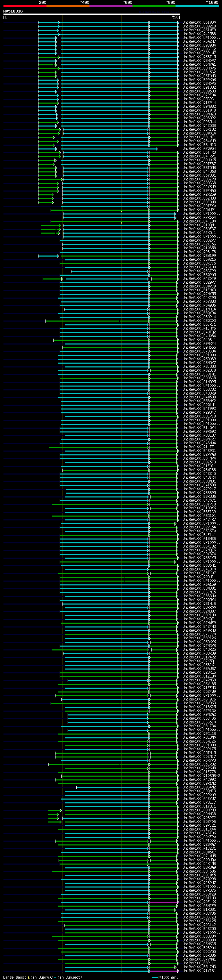This screenshot has width=222, height=980.
Task: Open hit UniRef100_B6TFX8
Action: point(199,153)
